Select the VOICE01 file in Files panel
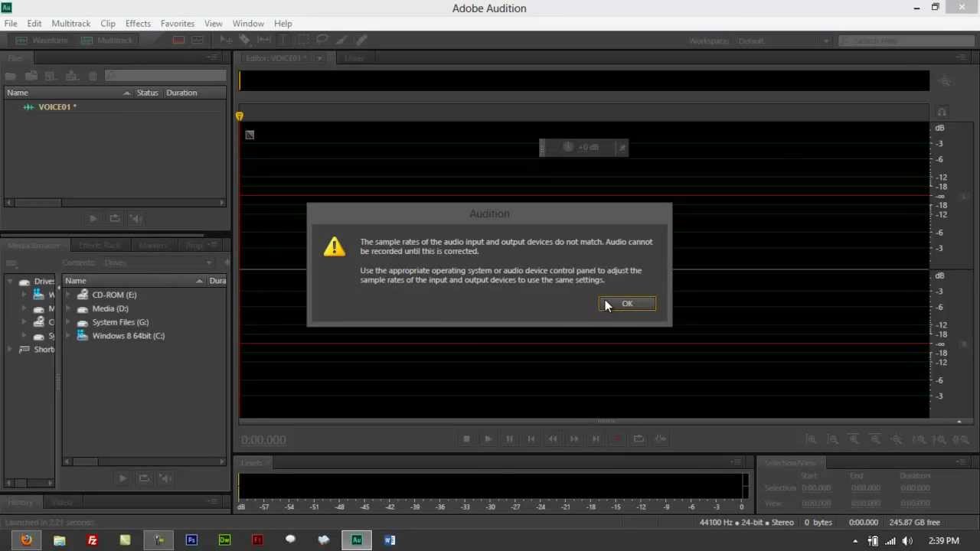 pos(57,107)
